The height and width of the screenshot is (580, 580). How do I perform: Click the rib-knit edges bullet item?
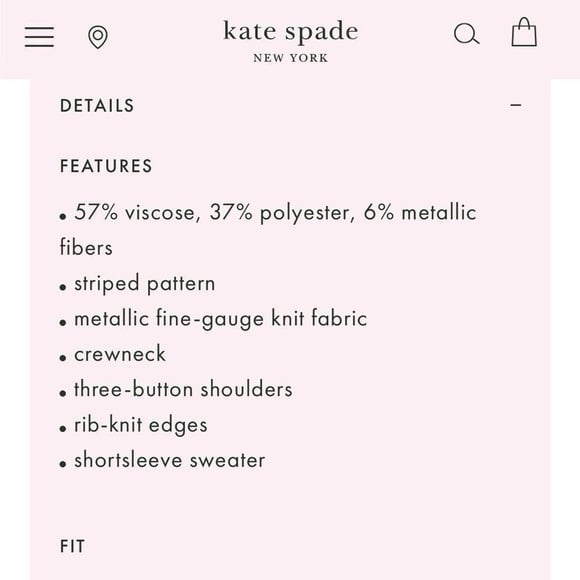134,425
